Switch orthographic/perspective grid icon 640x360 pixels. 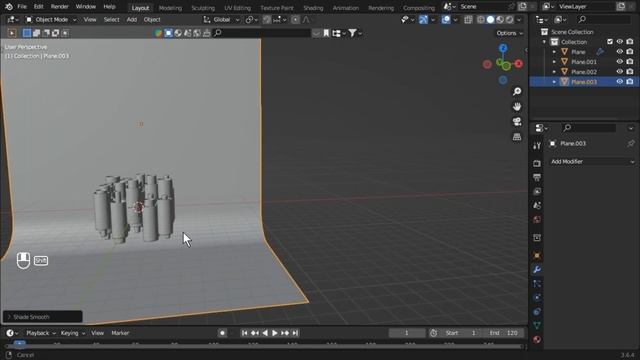pos(517,137)
